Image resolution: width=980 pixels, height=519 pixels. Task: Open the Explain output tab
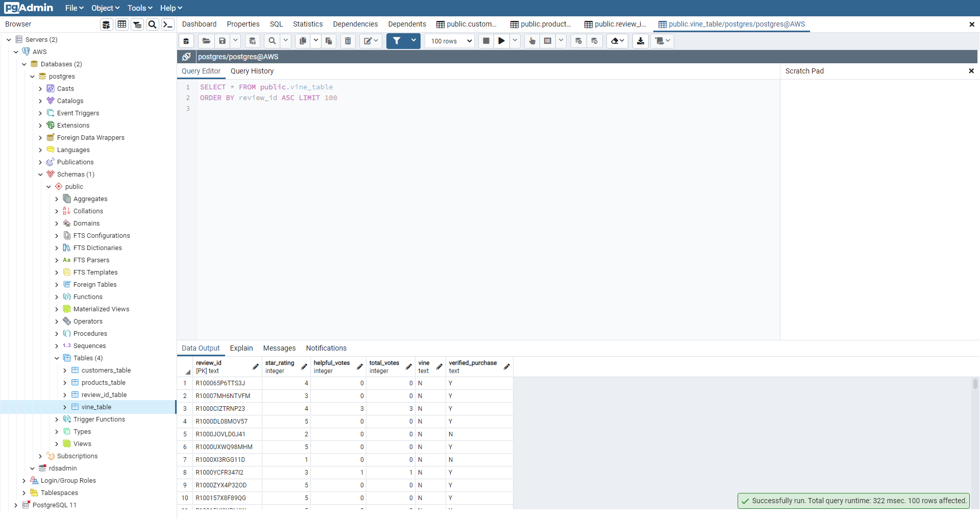pyautogui.click(x=241, y=348)
